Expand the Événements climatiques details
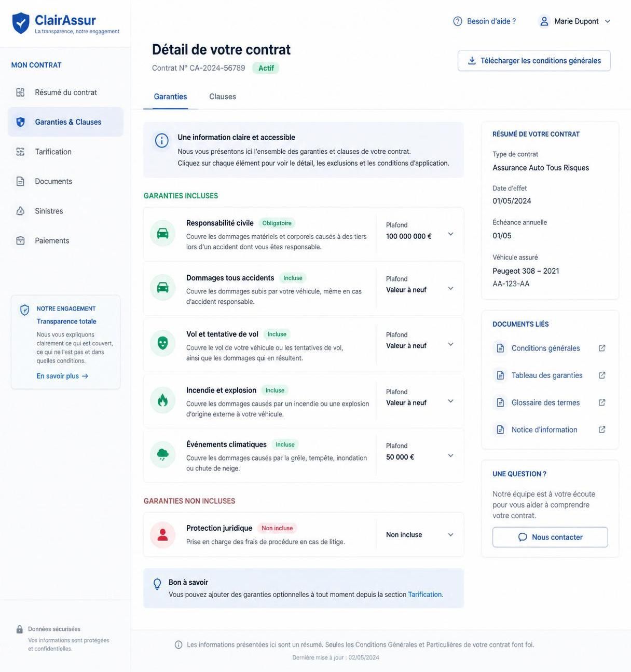 [x=450, y=455]
